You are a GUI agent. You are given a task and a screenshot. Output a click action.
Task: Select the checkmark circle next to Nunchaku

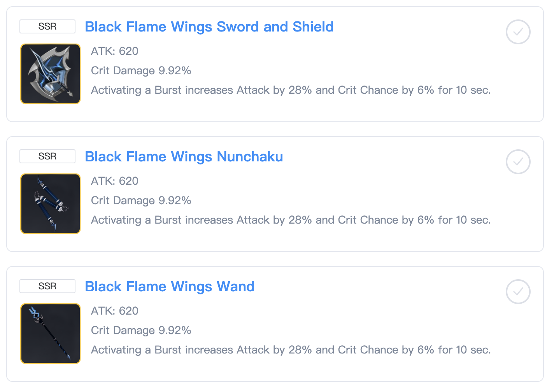518,162
